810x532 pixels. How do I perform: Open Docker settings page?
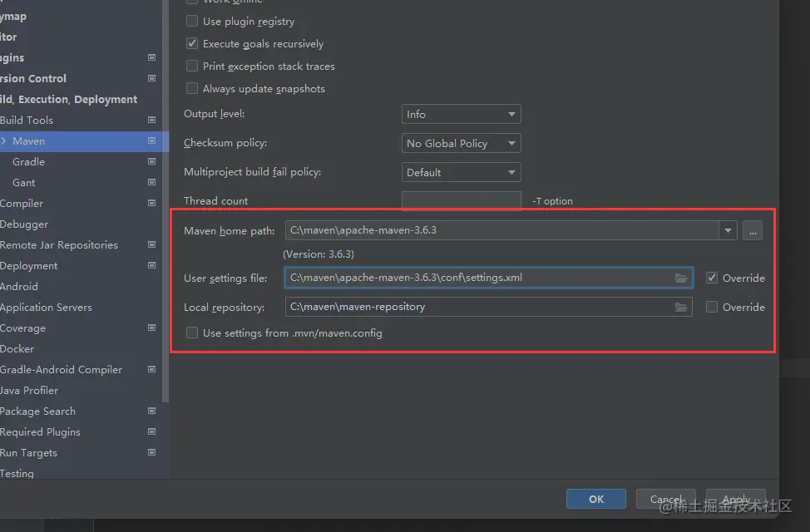click(x=17, y=348)
